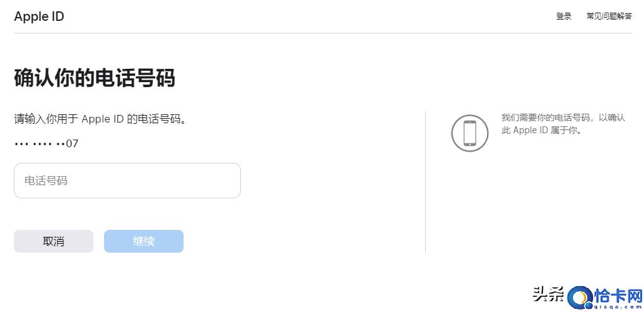This screenshot has height=312, width=644.
Task: Click the right edge of phone input box
Action: [x=240, y=181]
